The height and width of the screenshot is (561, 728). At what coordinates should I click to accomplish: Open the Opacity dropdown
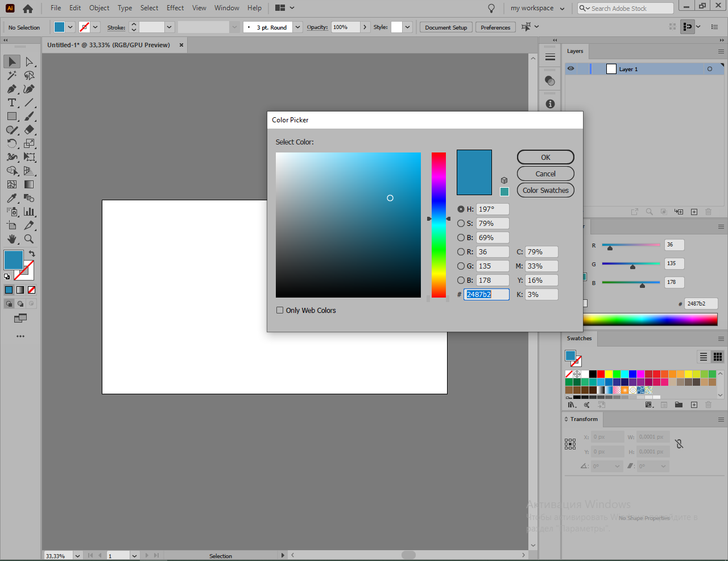(x=365, y=27)
